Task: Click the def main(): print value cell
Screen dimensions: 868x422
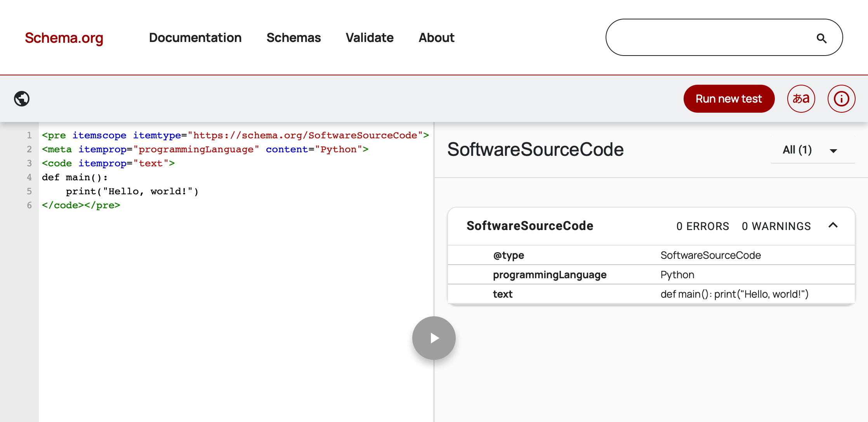Action: [734, 294]
